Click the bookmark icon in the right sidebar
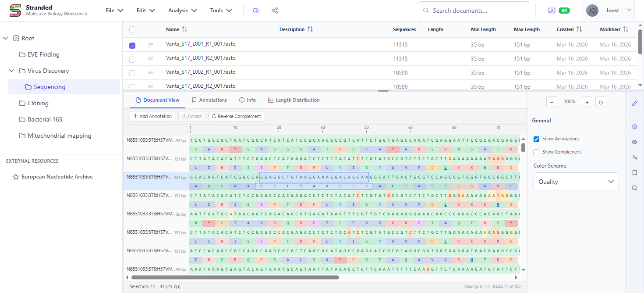This screenshot has height=293, width=644. (x=634, y=172)
